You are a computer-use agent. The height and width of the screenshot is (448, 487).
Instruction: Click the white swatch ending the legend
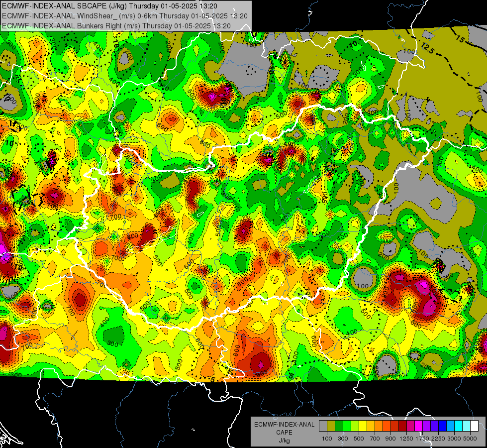click(x=474, y=426)
